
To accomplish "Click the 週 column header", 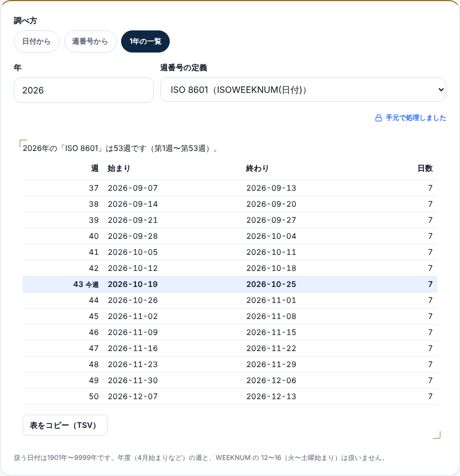I will coord(95,168).
